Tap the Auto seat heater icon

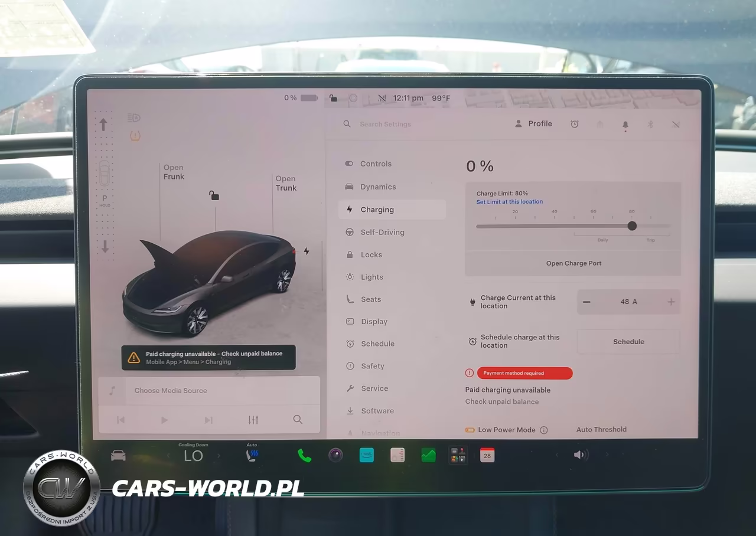[x=252, y=455]
